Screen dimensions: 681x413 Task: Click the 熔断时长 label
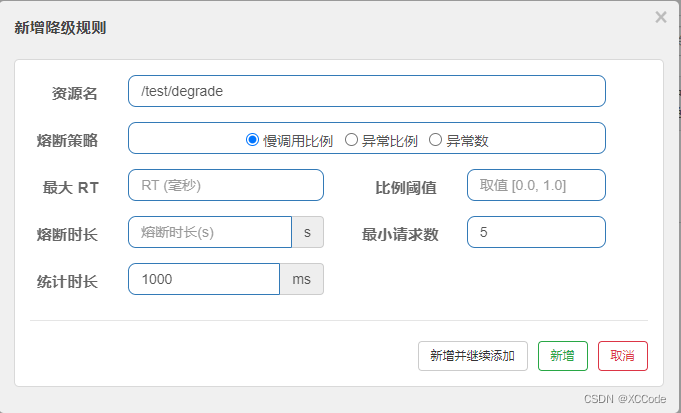[67, 235]
